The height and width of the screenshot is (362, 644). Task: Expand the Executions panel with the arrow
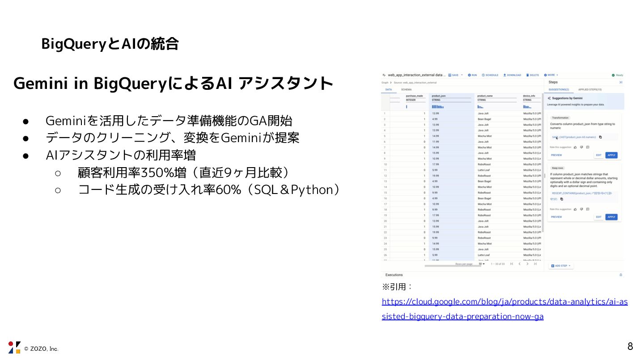[621, 275]
